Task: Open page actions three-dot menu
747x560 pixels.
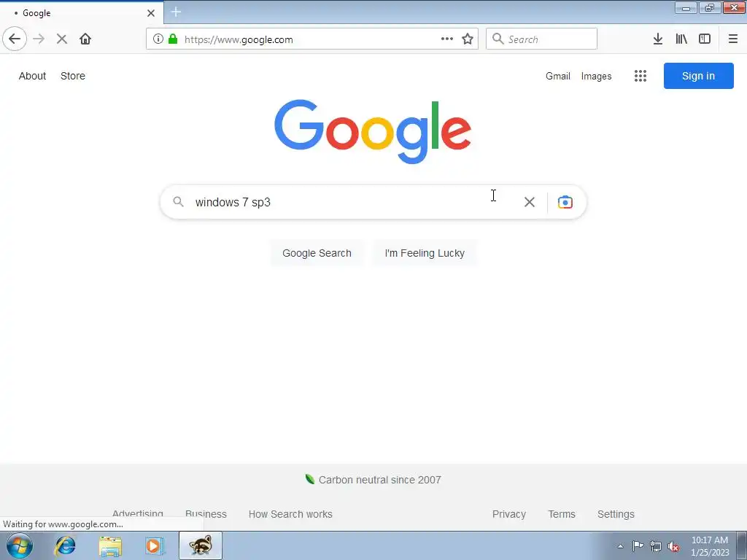Action: (447, 39)
